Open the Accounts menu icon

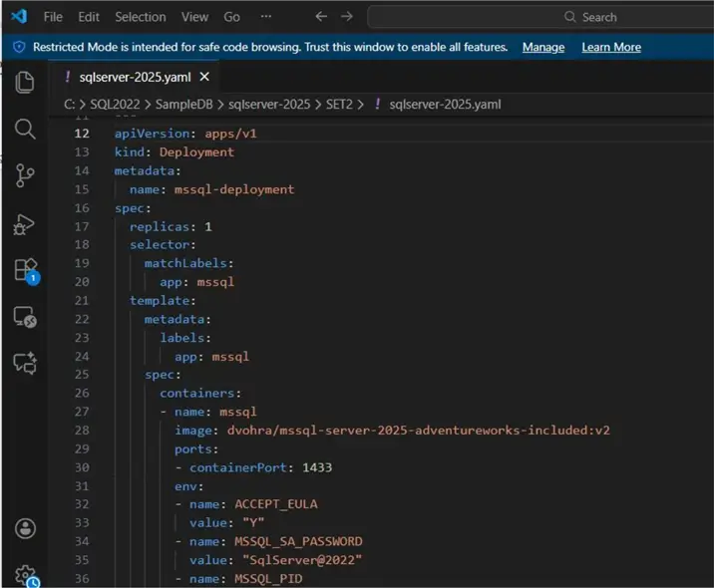coord(25,529)
